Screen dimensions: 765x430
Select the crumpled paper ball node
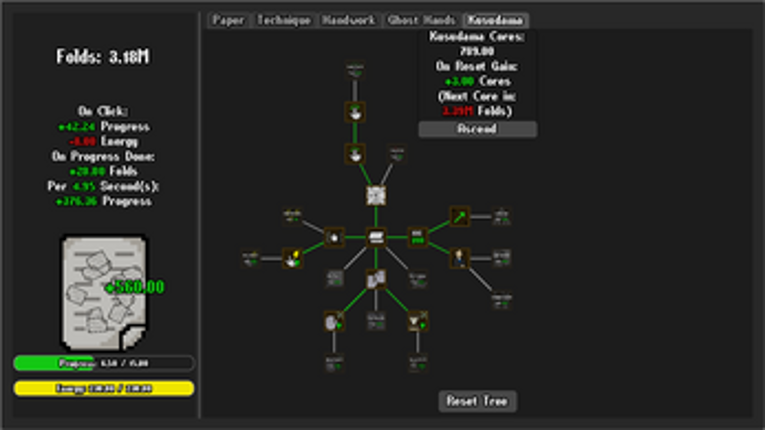click(x=334, y=321)
